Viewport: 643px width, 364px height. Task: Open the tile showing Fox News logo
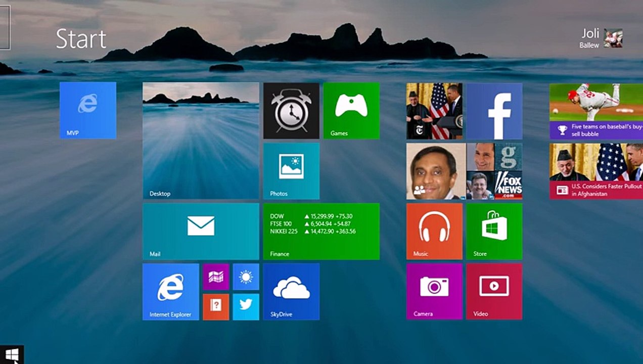509,185
